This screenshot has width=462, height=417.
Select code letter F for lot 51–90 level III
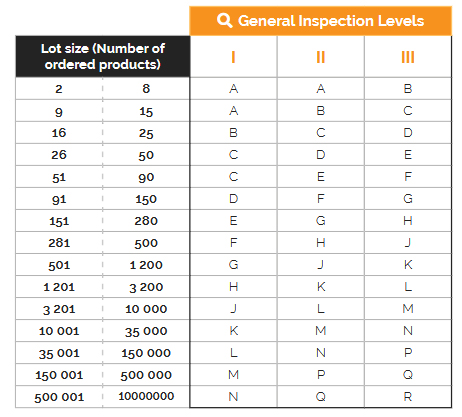(x=408, y=176)
